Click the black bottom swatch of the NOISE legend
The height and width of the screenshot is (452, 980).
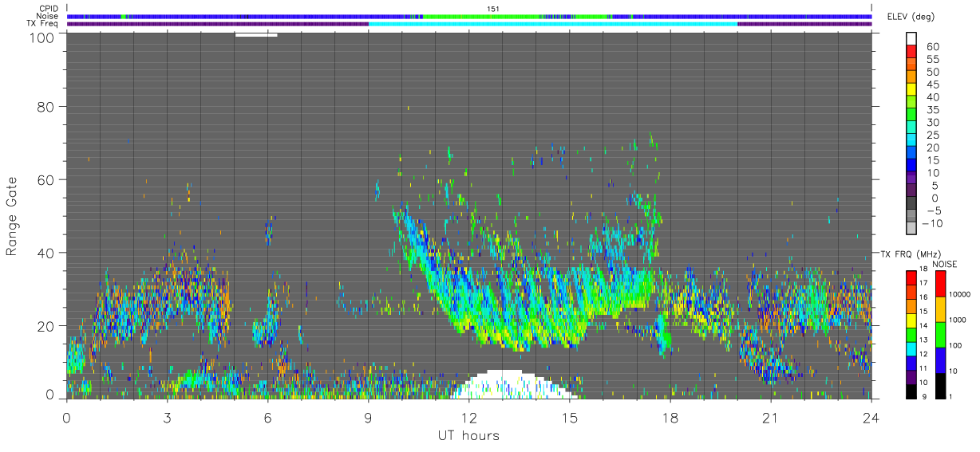(940, 386)
